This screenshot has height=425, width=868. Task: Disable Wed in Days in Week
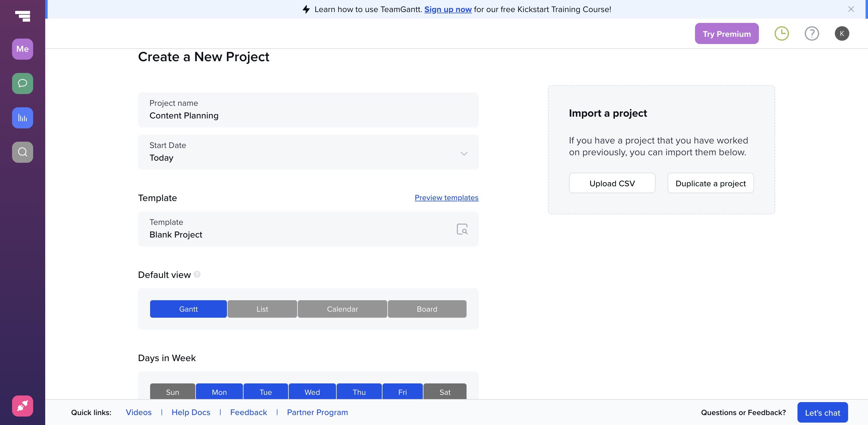pos(312,392)
